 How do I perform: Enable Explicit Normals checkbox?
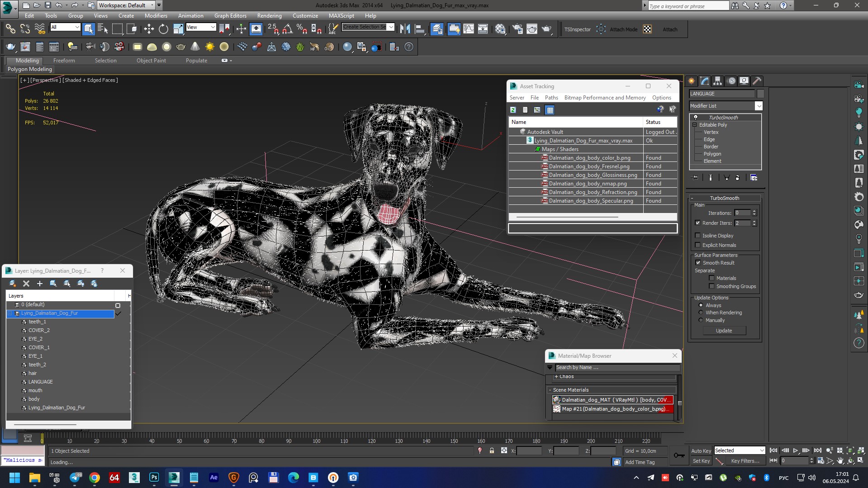697,245
